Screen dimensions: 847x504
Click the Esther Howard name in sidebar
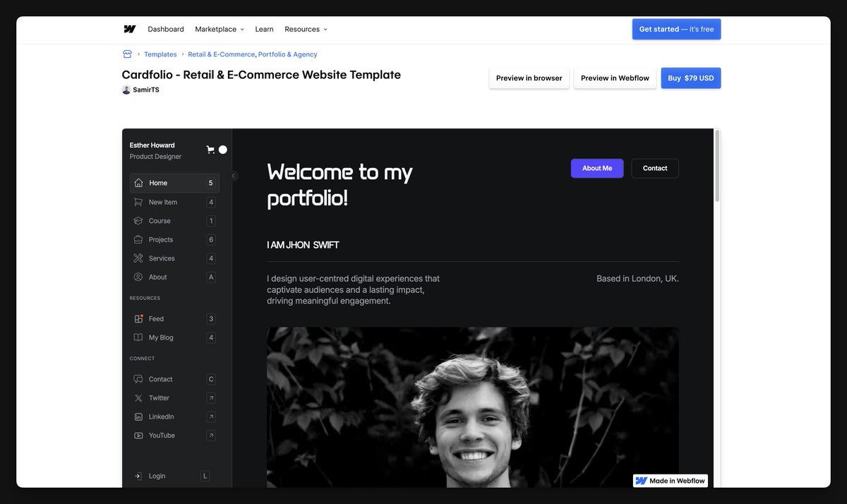(152, 145)
